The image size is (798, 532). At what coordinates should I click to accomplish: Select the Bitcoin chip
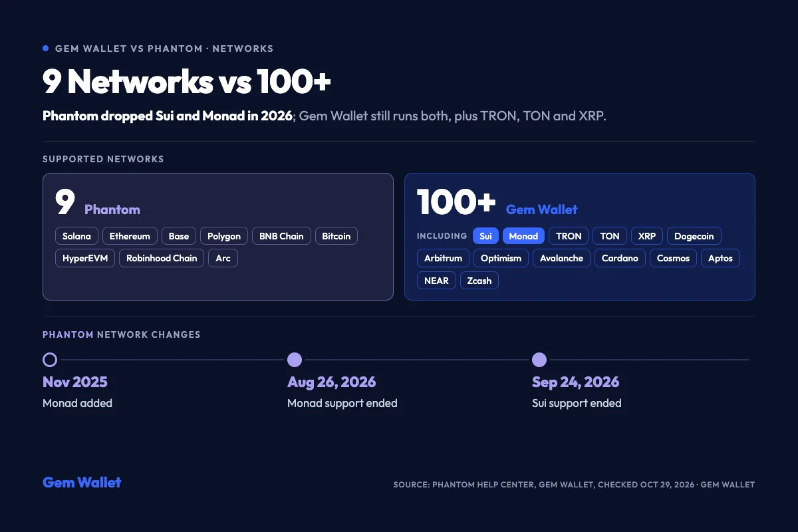pos(336,236)
